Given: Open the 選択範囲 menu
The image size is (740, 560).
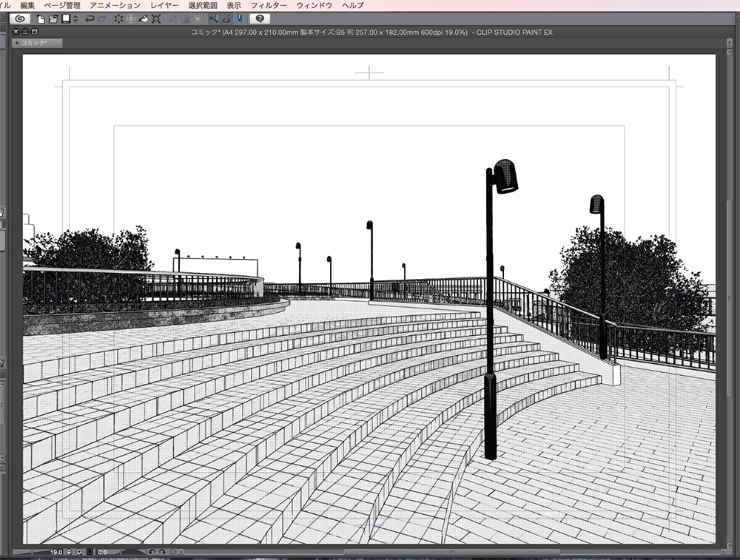Looking at the screenshot, I should point(203,6).
